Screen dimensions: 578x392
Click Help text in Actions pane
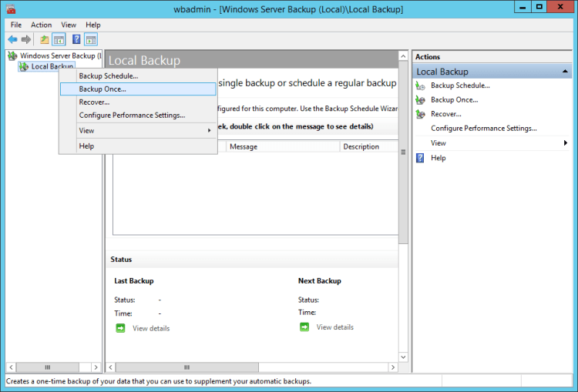tap(438, 158)
